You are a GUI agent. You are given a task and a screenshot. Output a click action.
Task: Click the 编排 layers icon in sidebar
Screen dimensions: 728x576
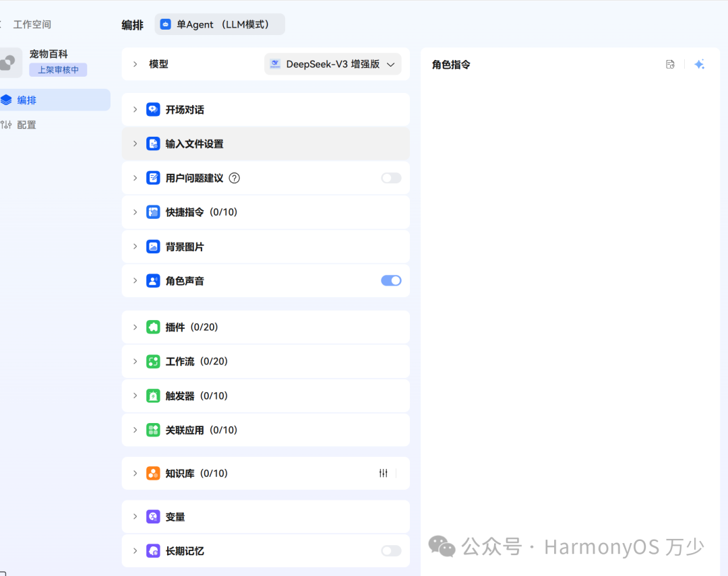point(6,100)
